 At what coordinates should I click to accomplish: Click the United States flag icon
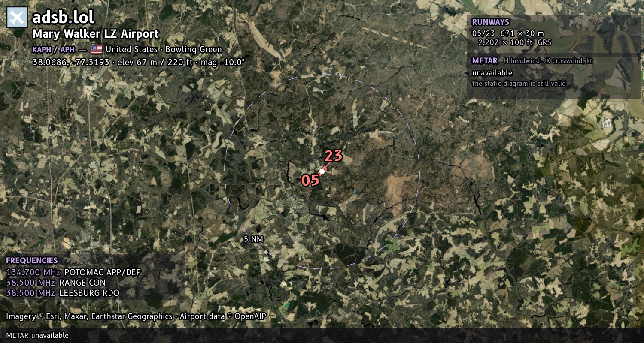(97, 49)
